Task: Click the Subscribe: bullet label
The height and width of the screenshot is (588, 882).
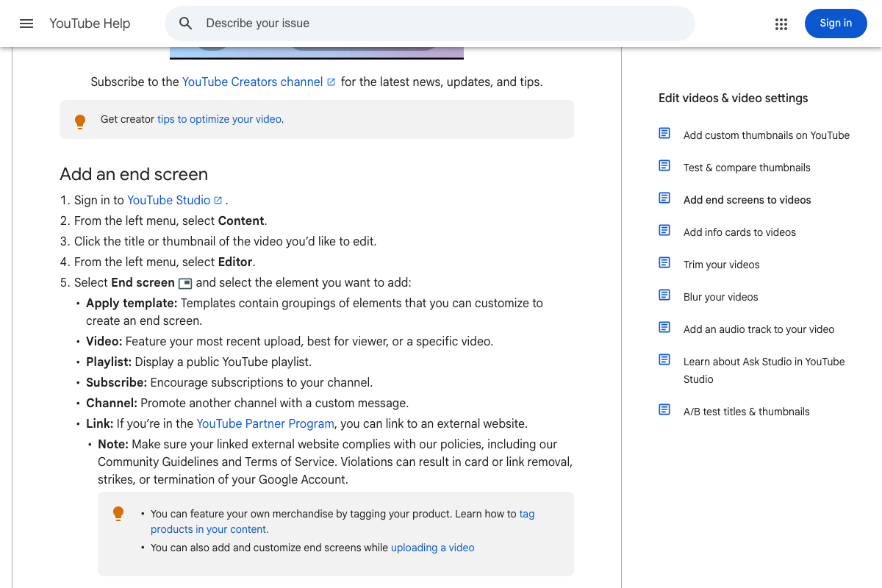Action: (116, 382)
